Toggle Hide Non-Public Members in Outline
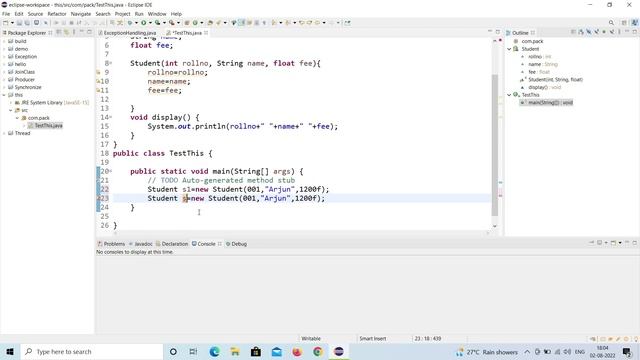This screenshot has width=640, height=360. [604, 32]
